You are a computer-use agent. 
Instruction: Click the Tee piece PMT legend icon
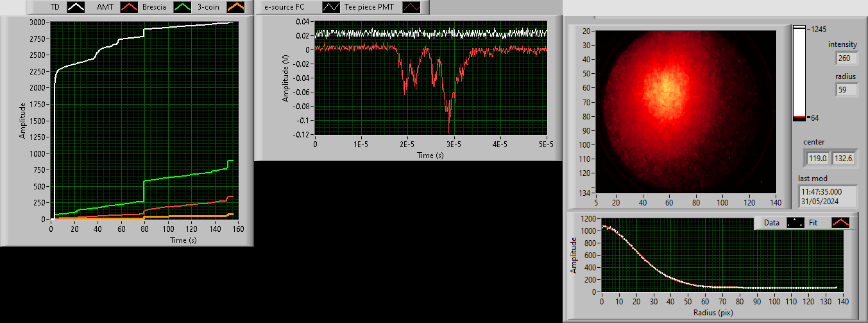413,7
